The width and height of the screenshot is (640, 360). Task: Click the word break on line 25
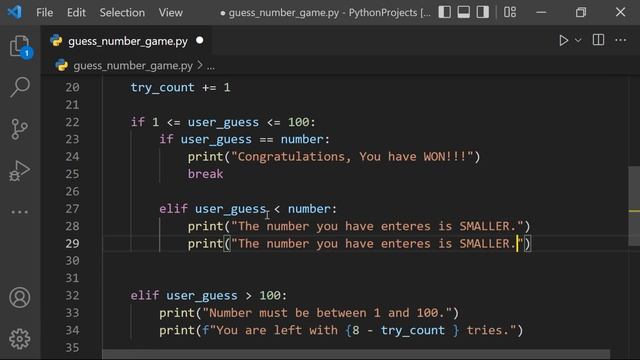(205, 174)
